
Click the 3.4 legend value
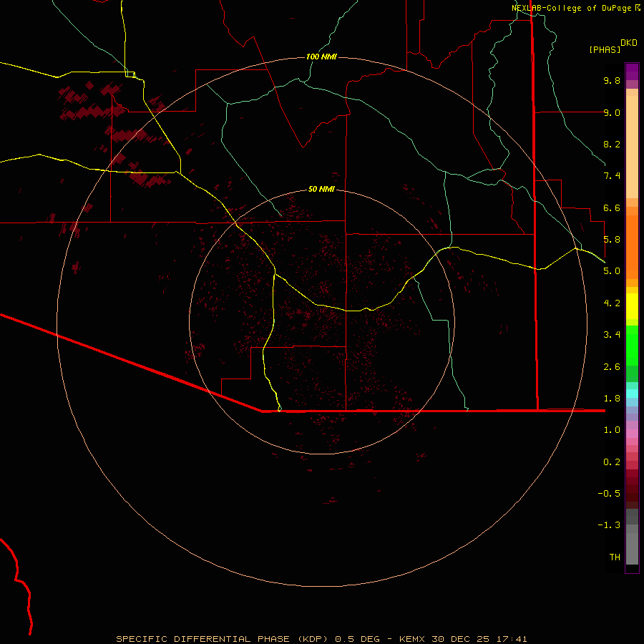[x=612, y=335]
